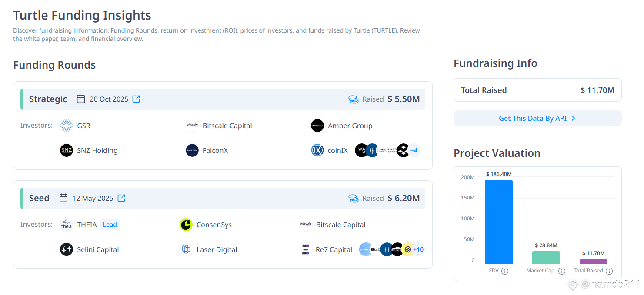The image size is (644, 295).
Task: Click coins icon next to $ 6.20M raised
Action: tap(354, 198)
